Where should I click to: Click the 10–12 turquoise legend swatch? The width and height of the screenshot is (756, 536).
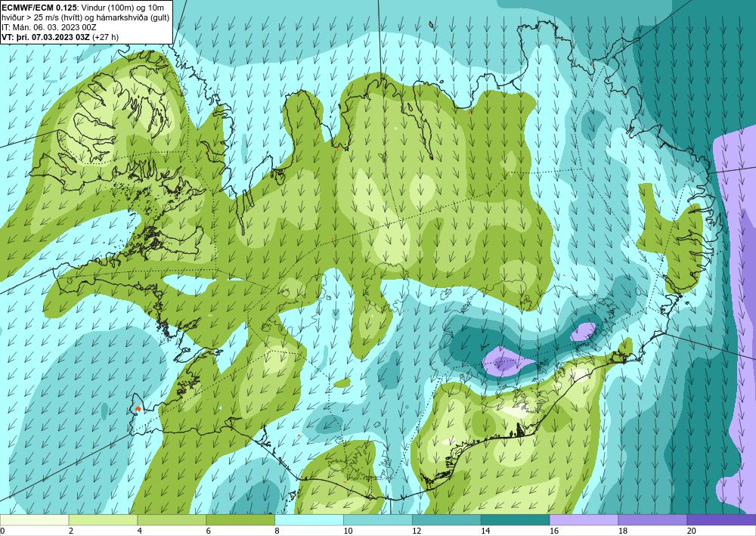click(377, 520)
